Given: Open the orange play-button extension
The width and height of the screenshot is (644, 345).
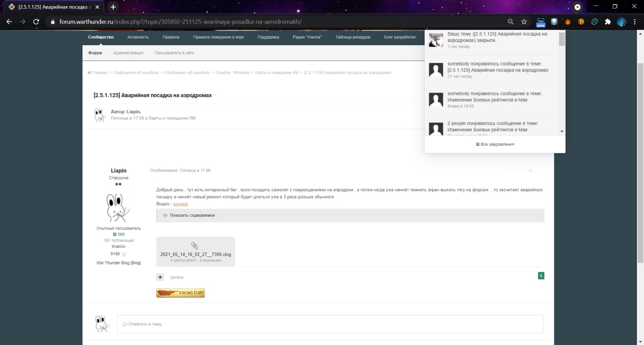Looking at the screenshot, I should pos(581,22).
